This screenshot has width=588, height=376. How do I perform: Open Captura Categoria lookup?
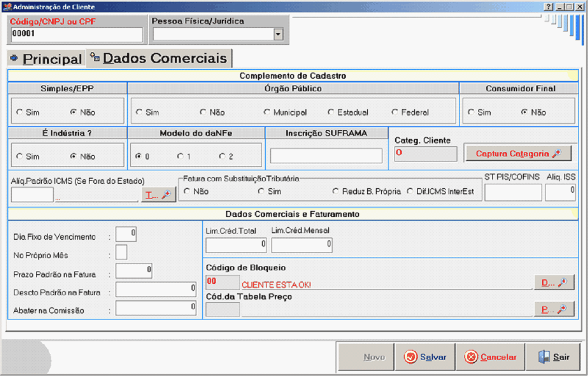coord(518,153)
